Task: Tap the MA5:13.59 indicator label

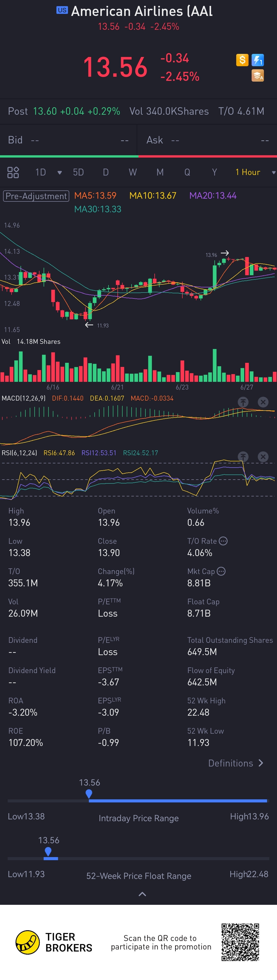Action: pos(95,196)
